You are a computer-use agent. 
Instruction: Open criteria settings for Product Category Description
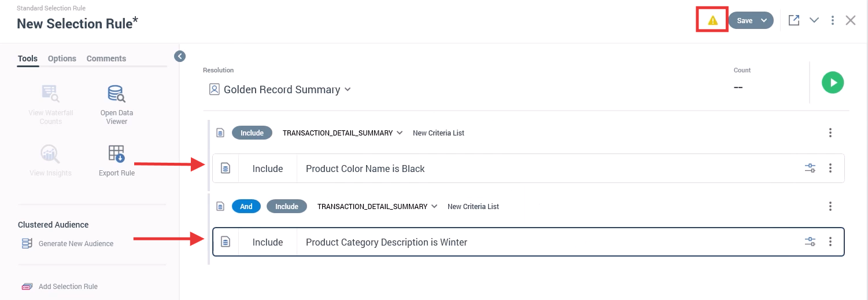(810, 242)
